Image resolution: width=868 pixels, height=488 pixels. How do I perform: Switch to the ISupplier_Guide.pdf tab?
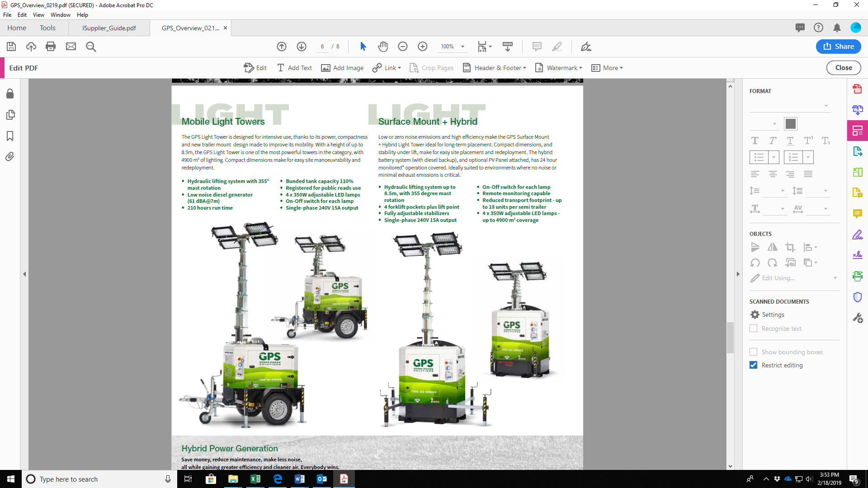[109, 28]
